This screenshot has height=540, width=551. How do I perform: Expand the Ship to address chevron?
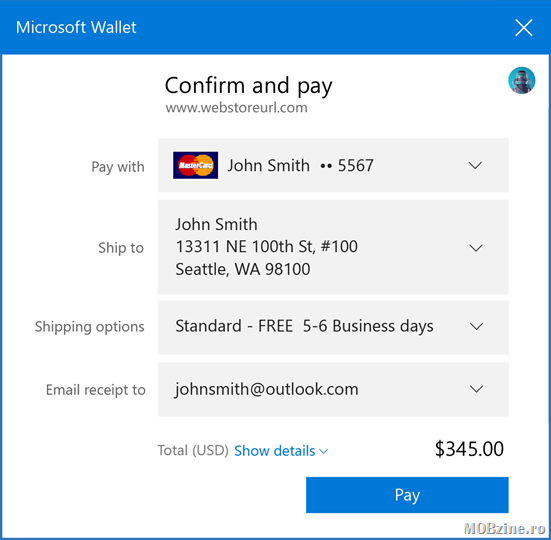476,248
